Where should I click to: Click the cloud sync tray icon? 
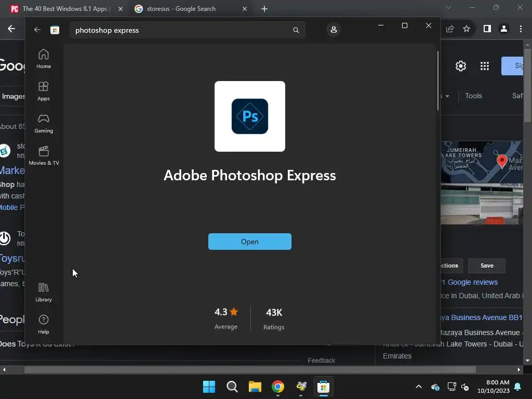pos(435,387)
